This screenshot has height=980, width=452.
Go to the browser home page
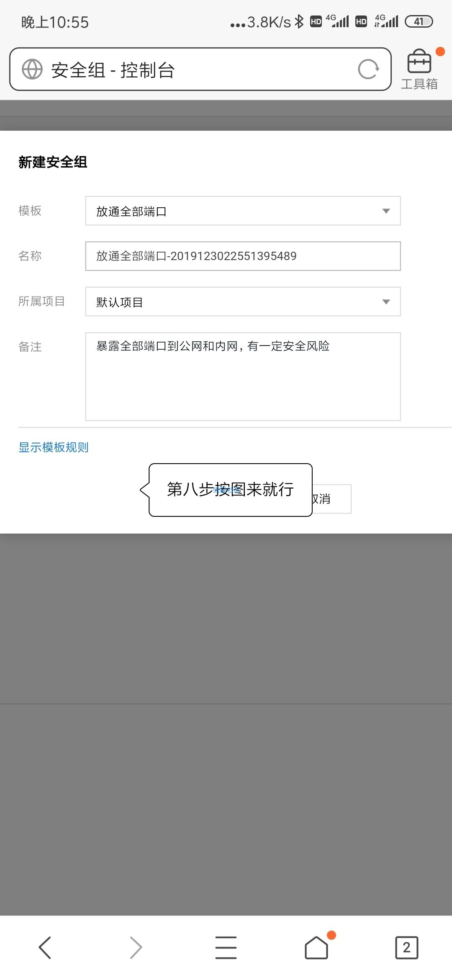(x=316, y=947)
